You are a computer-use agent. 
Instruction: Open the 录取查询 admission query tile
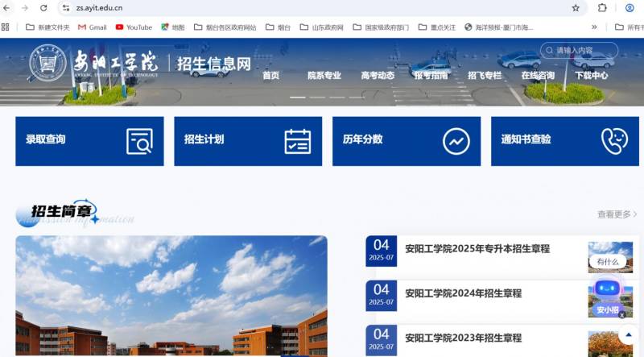click(89, 141)
